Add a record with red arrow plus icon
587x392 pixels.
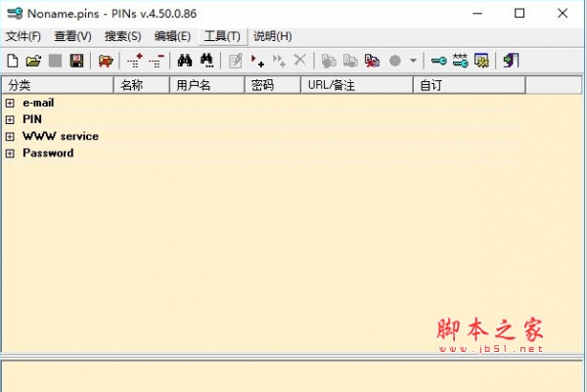click(257, 61)
